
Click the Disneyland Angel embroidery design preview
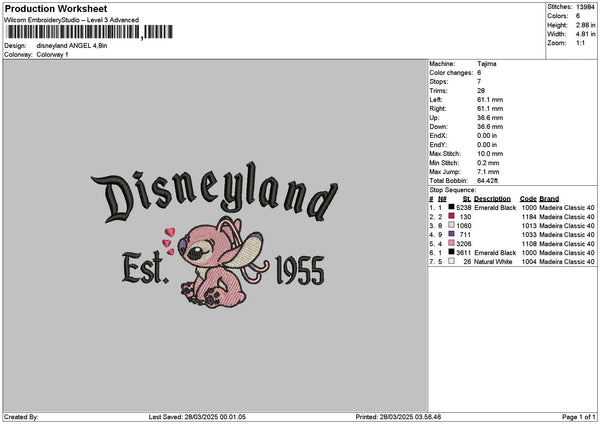(x=214, y=235)
